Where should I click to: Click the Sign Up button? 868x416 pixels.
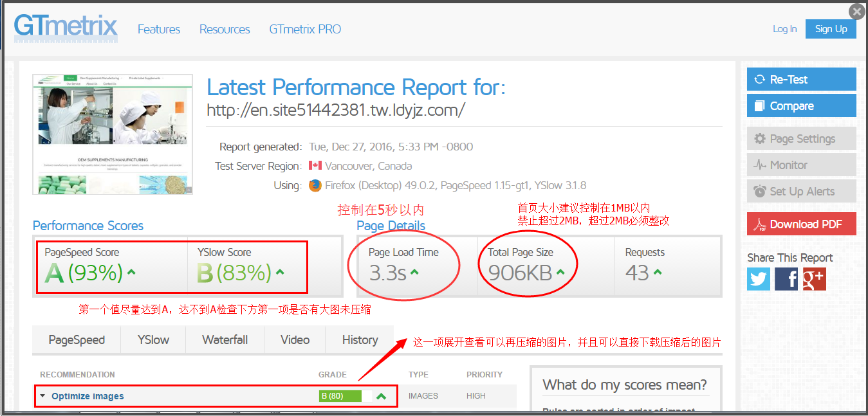831,28
